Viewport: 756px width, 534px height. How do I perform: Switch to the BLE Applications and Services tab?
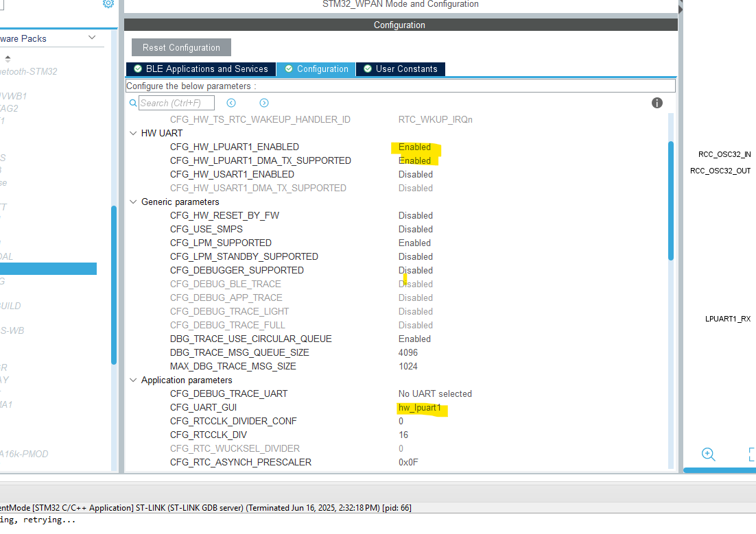pyautogui.click(x=200, y=69)
